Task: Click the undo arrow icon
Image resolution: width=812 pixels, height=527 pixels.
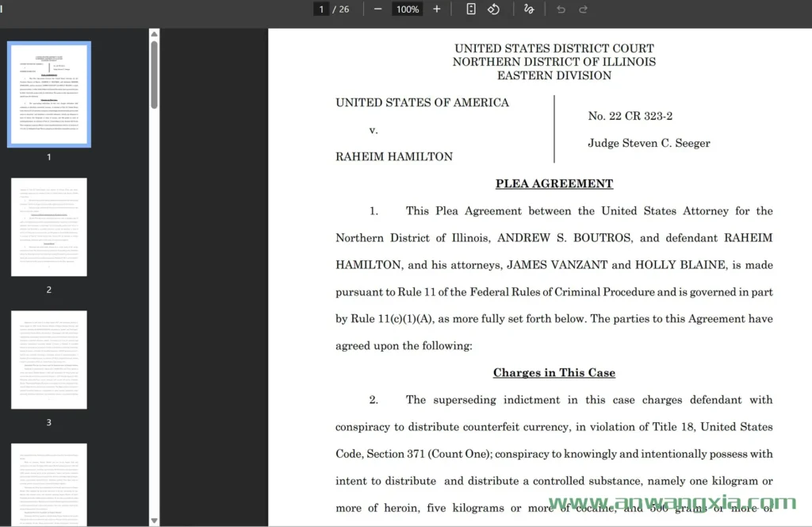Action: [x=561, y=10]
